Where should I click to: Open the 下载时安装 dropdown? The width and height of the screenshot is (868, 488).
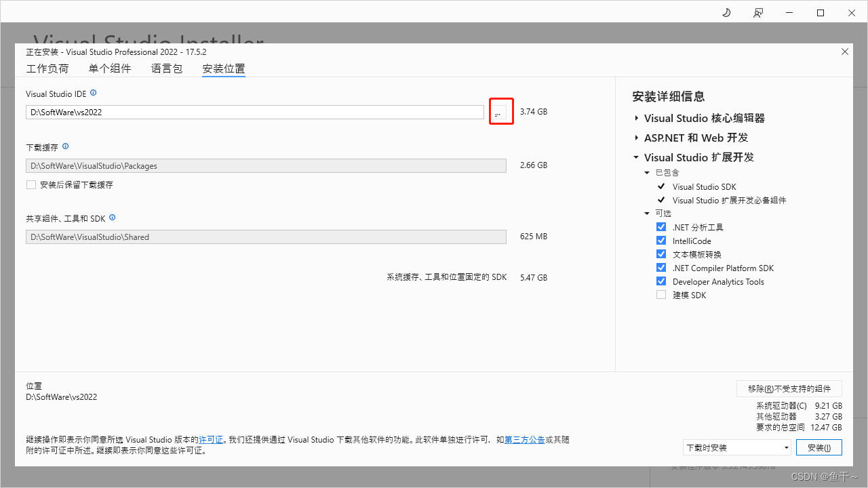point(737,447)
